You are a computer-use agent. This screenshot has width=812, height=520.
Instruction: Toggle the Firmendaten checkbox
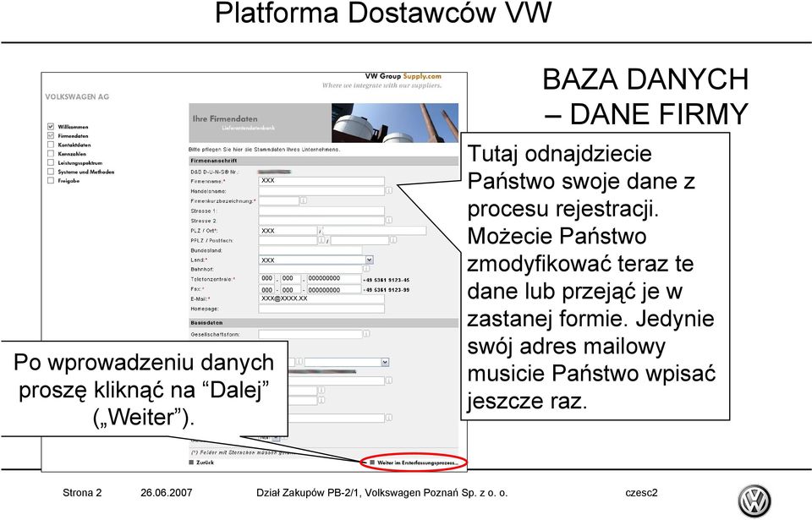click(x=51, y=135)
